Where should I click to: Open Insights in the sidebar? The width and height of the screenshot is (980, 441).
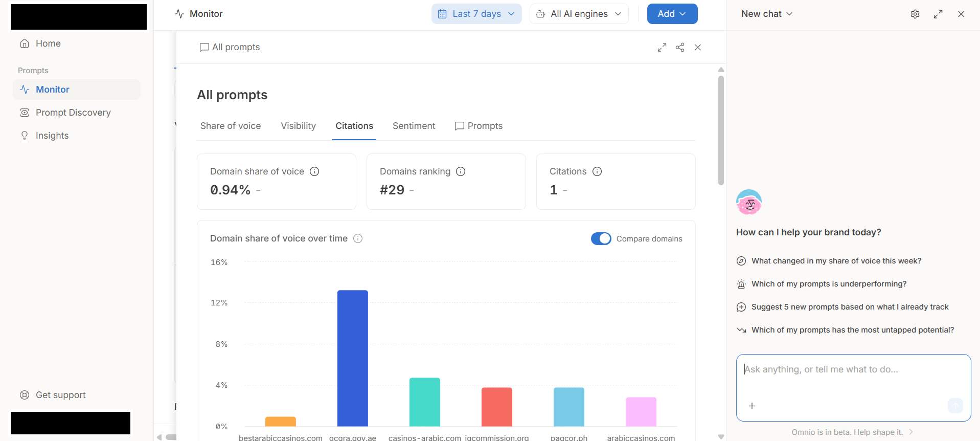click(x=77, y=136)
